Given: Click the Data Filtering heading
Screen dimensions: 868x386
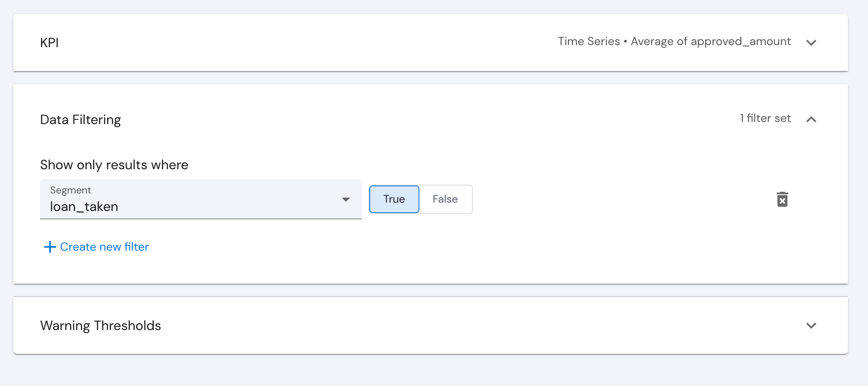Looking at the screenshot, I should click(81, 120).
